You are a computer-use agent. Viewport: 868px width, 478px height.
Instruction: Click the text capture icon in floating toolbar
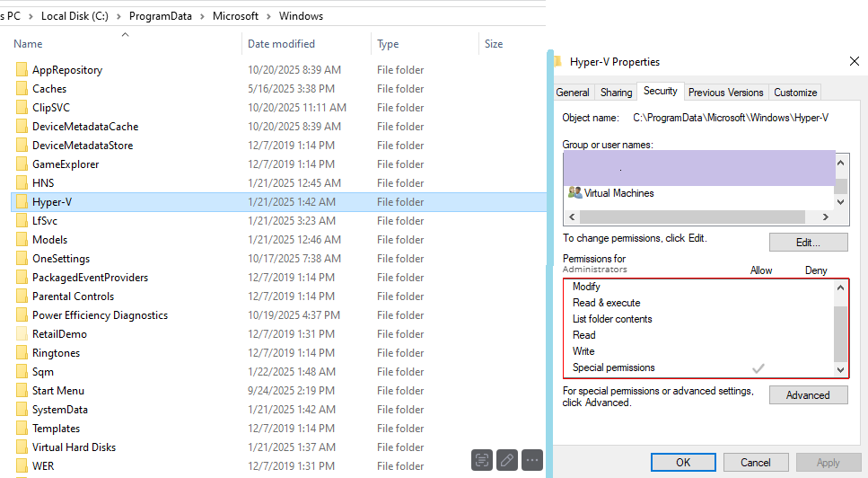point(482,460)
